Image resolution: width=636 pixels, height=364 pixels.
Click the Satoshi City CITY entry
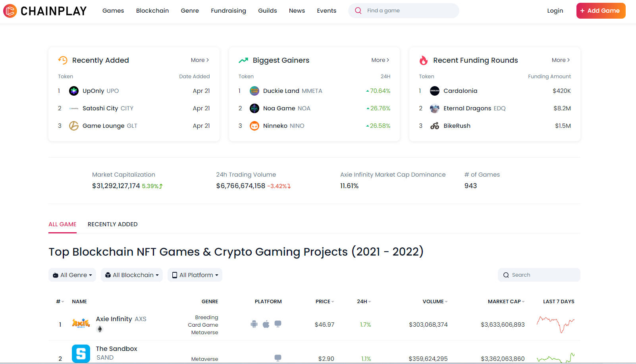[x=108, y=108]
